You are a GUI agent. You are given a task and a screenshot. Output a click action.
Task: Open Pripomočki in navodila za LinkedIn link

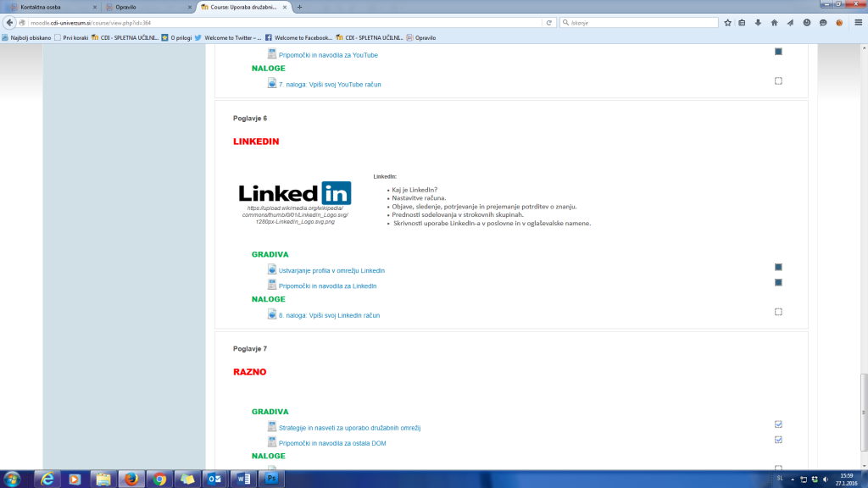[327, 286]
